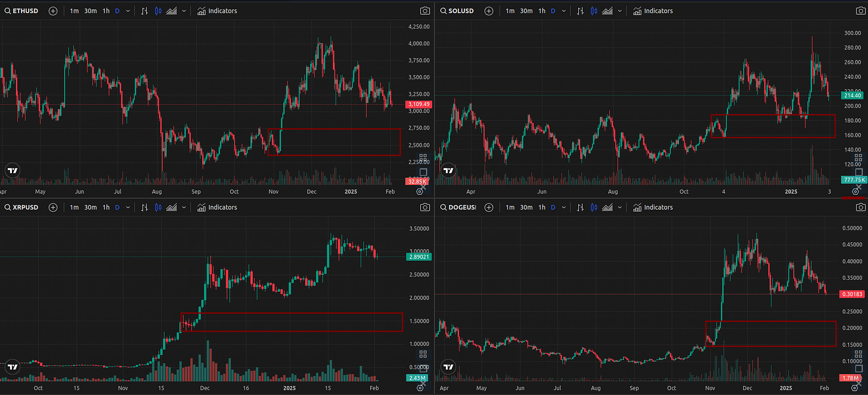Open chart settings gear on the XRPUSD chart
This screenshot has height=395, width=868.
click(x=420, y=387)
